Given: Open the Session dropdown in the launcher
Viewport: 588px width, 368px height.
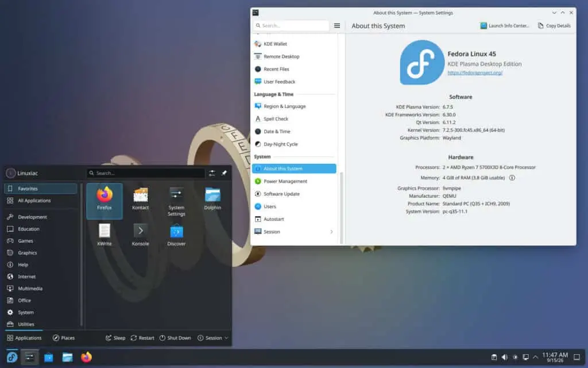Looking at the screenshot, I should tap(213, 338).
